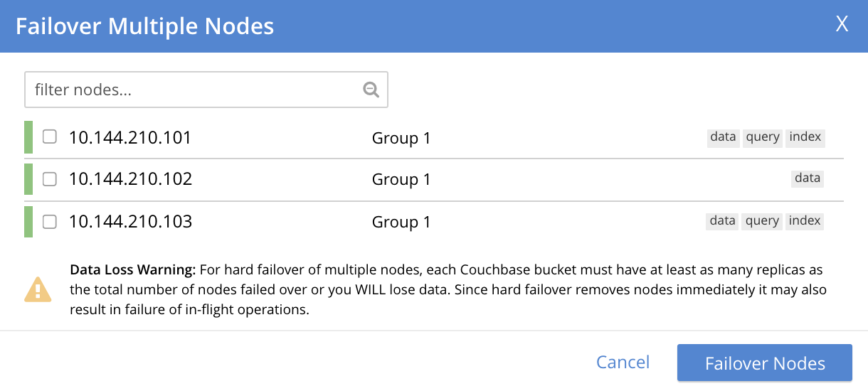Close the Failover Multiple Nodes dialog
The height and width of the screenshot is (391, 868).
click(842, 25)
